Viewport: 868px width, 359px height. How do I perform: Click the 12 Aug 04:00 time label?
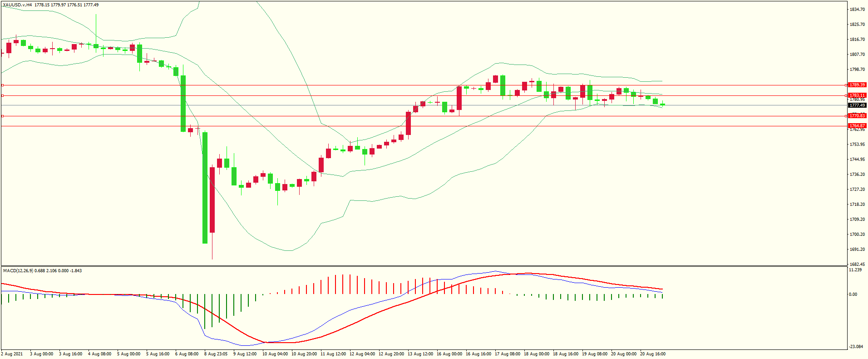click(362, 354)
